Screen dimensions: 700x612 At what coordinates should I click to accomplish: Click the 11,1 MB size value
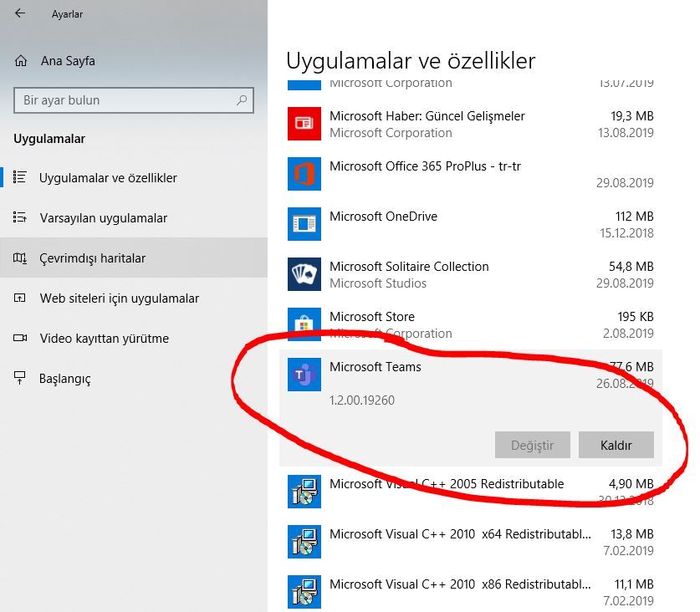click(x=634, y=584)
